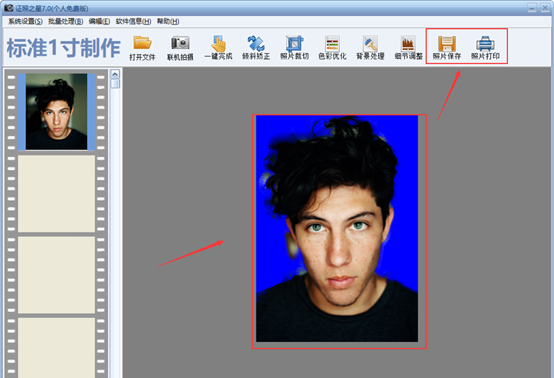The width and height of the screenshot is (554, 378).
Task: Select the first empty filmstrip slot below the portrait
Action: (x=57, y=194)
